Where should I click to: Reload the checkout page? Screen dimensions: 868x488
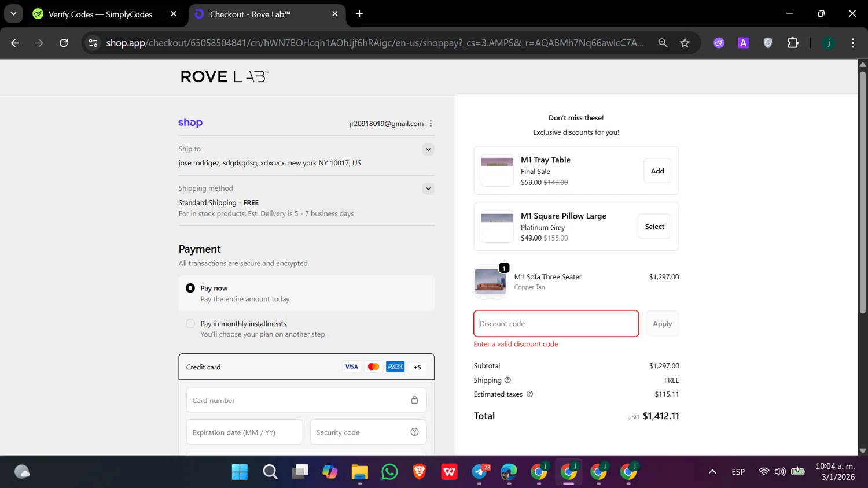click(64, 43)
